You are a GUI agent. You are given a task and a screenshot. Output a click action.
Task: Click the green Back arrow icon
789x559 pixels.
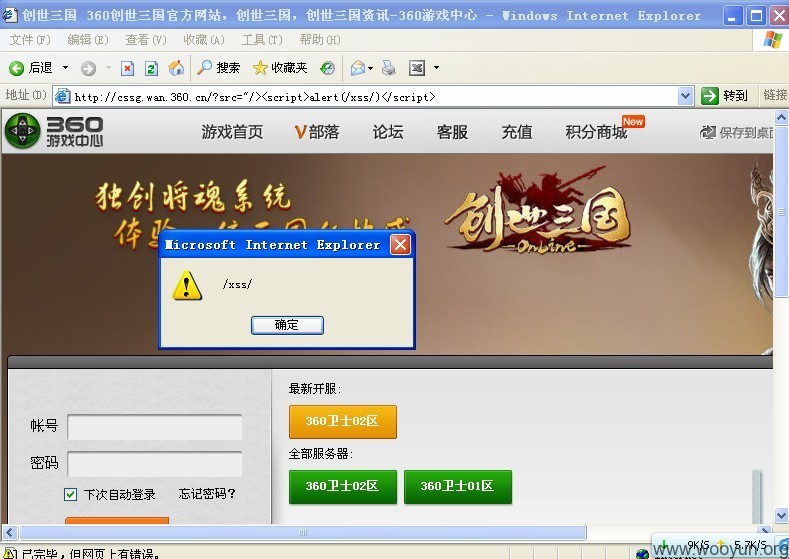[x=17, y=68]
